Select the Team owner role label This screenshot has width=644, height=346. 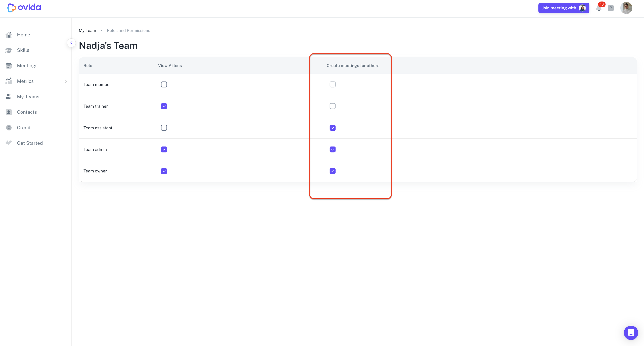pyautogui.click(x=95, y=171)
